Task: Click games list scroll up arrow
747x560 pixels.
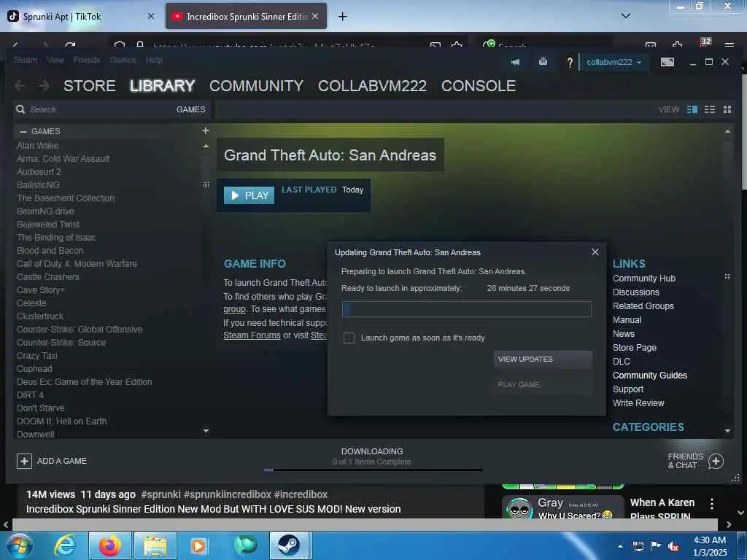Action: 206,146
